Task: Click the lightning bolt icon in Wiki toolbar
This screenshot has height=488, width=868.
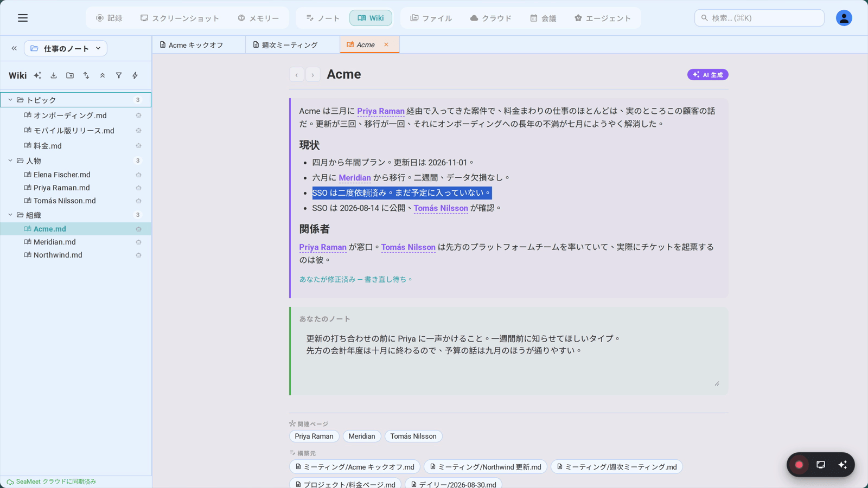Action: (x=135, y=75)
